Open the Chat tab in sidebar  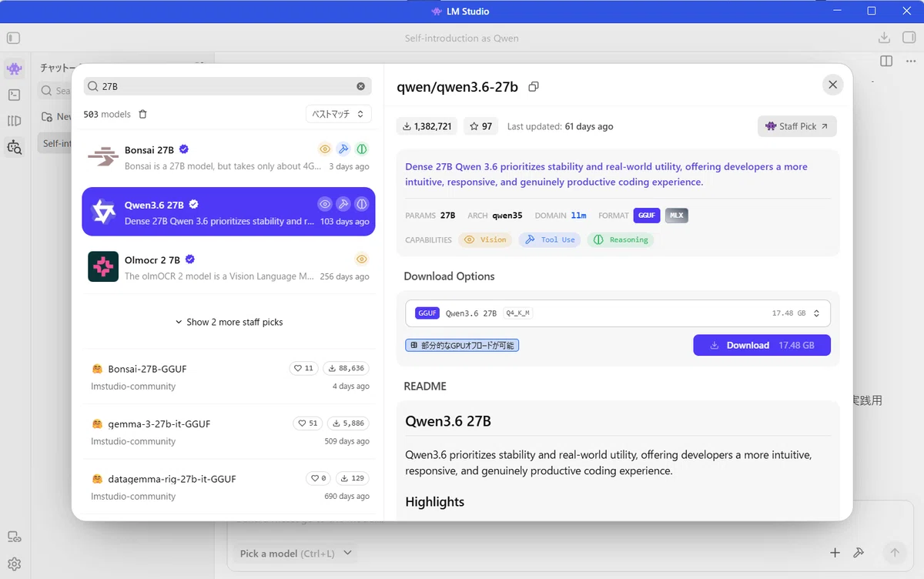click(14, 69)
